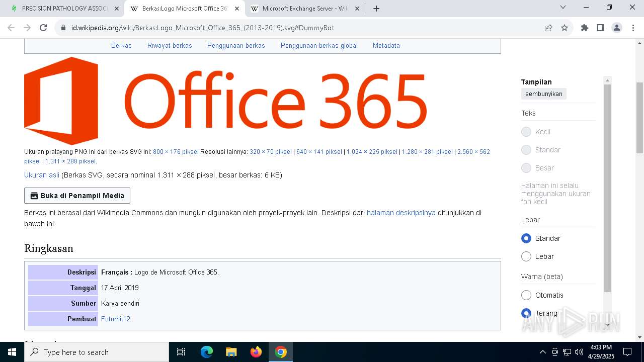The width and height of the screenshot is (644, 362).
Task: Click the browser forward arrow
Action: pos(27,28)
